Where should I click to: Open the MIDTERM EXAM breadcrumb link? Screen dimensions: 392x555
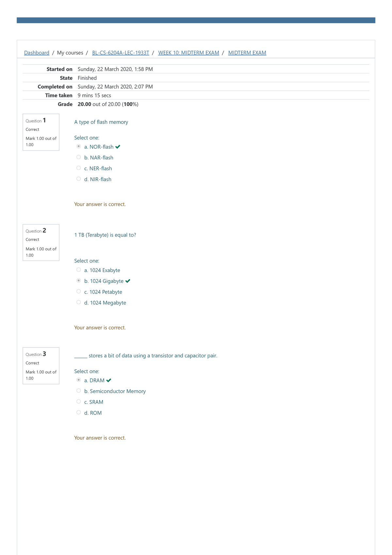click(247, 53)
